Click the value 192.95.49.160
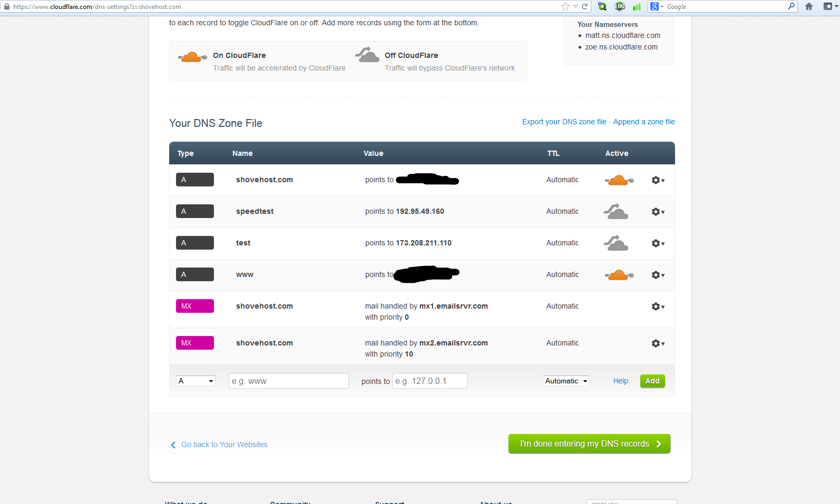Viewport: 840px width, 504px height. click(x=420, y=211)
